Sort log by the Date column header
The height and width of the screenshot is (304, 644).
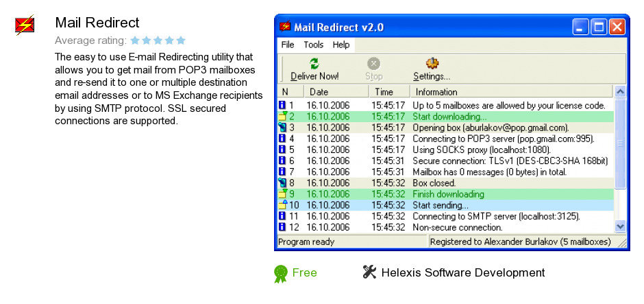tap(336, 91)
